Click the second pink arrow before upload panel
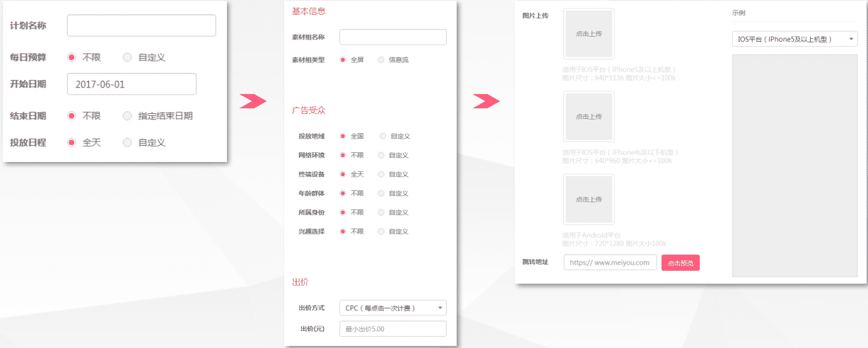 486,101
